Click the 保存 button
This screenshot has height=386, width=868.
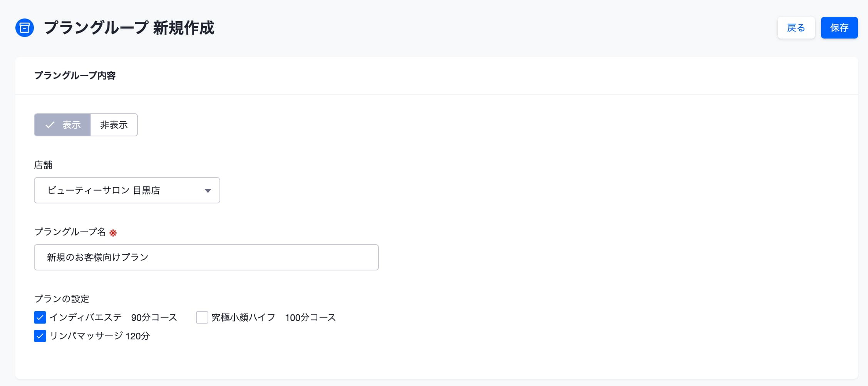[x=839, y=28]
